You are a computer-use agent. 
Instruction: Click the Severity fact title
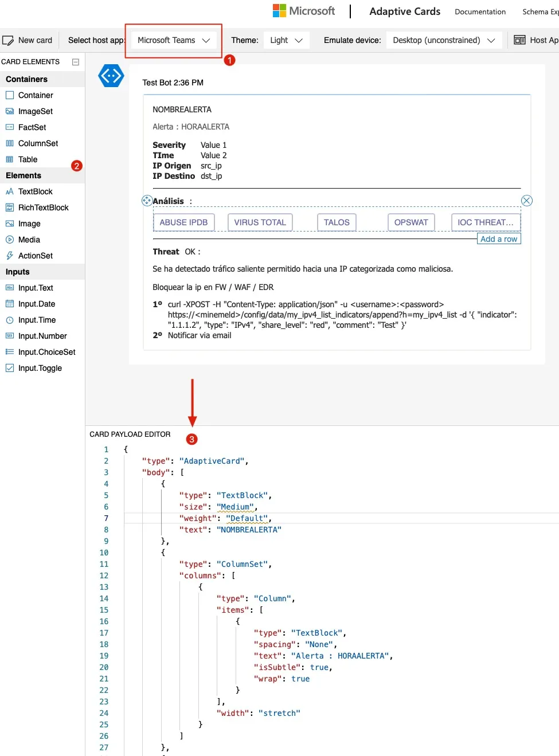point(169,145)
